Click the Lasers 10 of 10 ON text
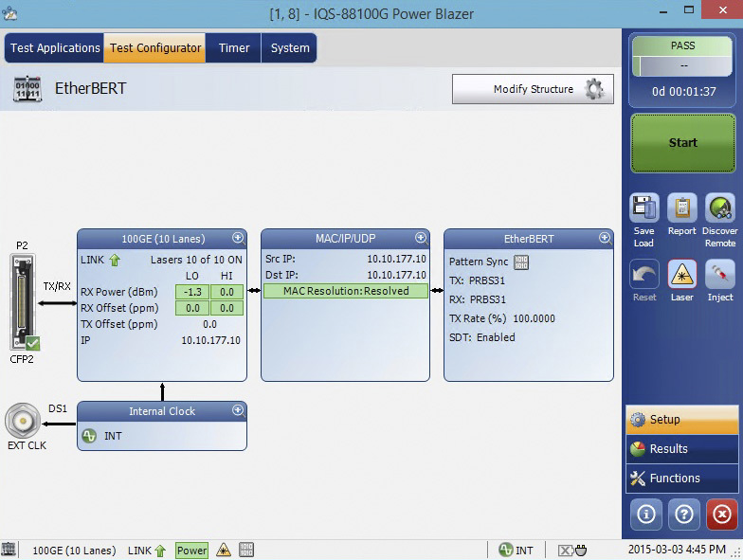 tap(196, 260)
